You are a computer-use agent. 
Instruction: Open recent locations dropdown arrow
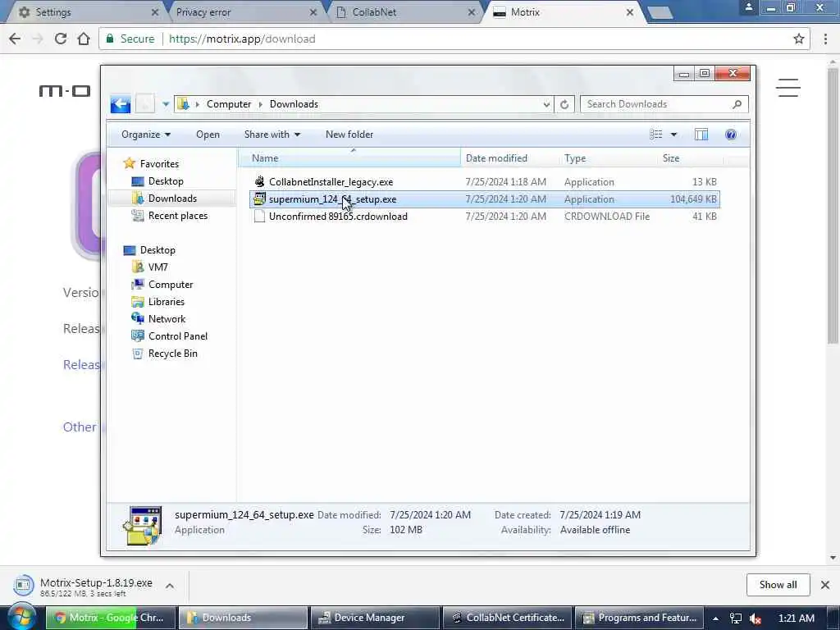tap(166, 104)
